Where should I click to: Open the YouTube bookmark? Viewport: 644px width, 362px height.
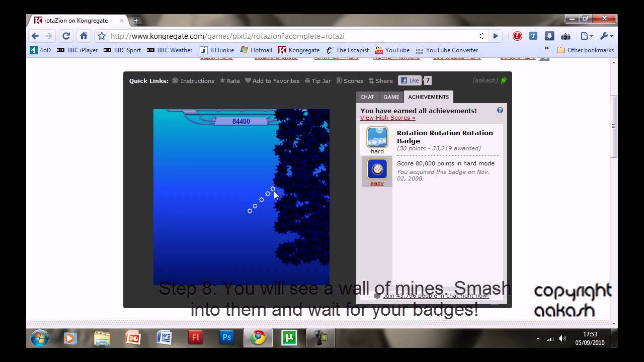392,50
